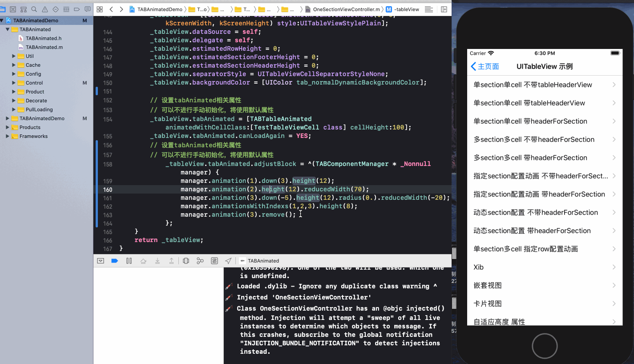Open Debug Memory Graph
The height and width of the screenshot is (364, 634).
point(200,261)
